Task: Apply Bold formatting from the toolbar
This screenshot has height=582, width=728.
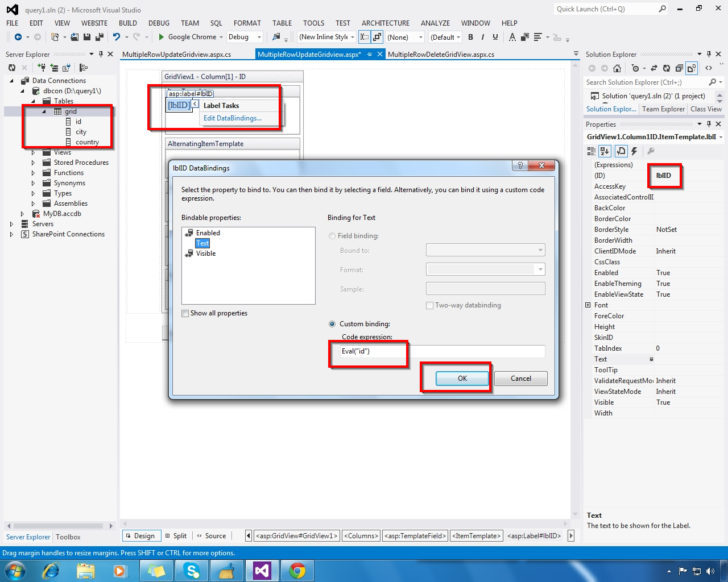Action: pos(470,37)
